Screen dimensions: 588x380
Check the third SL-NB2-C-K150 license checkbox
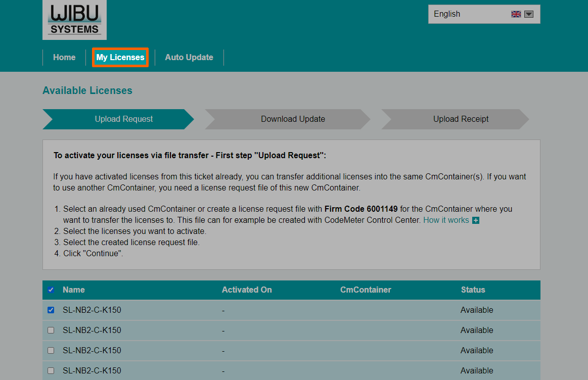click(x=51, y=351)
